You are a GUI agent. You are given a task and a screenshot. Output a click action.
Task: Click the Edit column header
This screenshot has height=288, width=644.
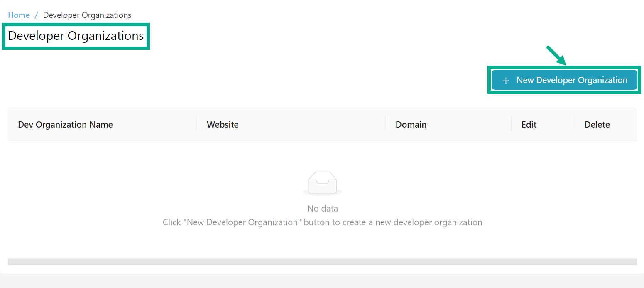pyautogui.click(x=529, y=125)
